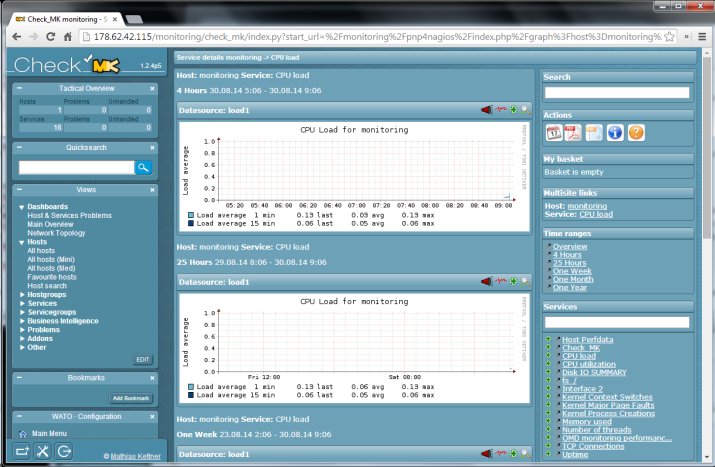Click the sidebar add snapin icon
This screenshot has width=715, height=467.
21,451
